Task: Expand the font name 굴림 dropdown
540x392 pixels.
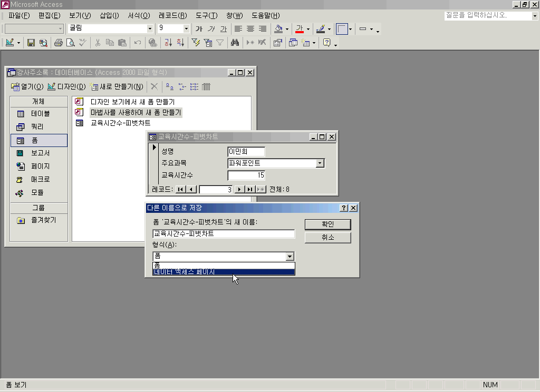Action: (150, 29)
